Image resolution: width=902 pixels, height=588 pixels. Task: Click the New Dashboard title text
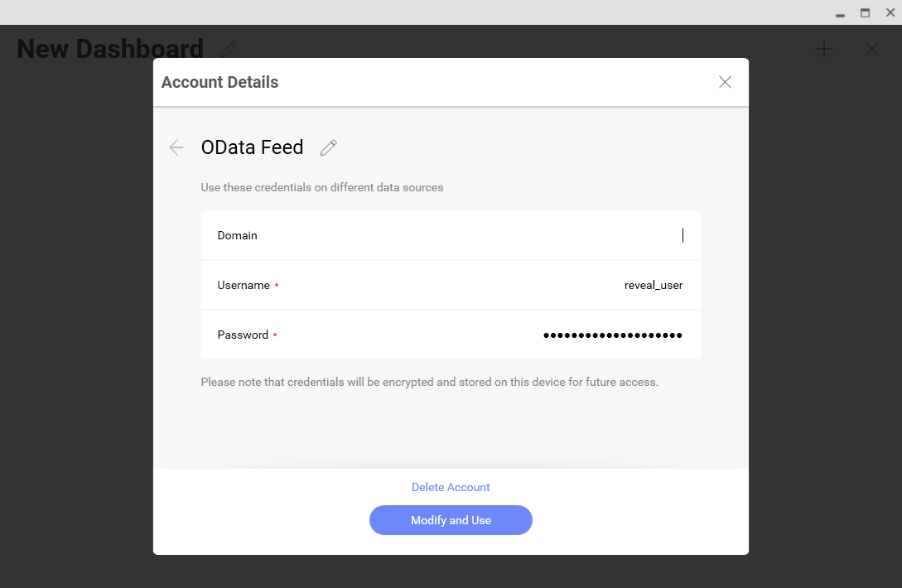[x=109, y=49]
